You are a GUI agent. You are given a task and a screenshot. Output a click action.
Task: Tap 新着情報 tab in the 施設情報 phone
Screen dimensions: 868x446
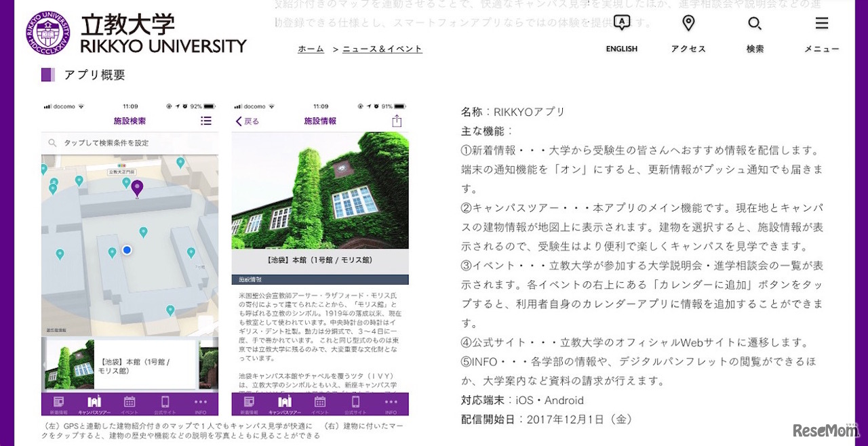[250, 405]
